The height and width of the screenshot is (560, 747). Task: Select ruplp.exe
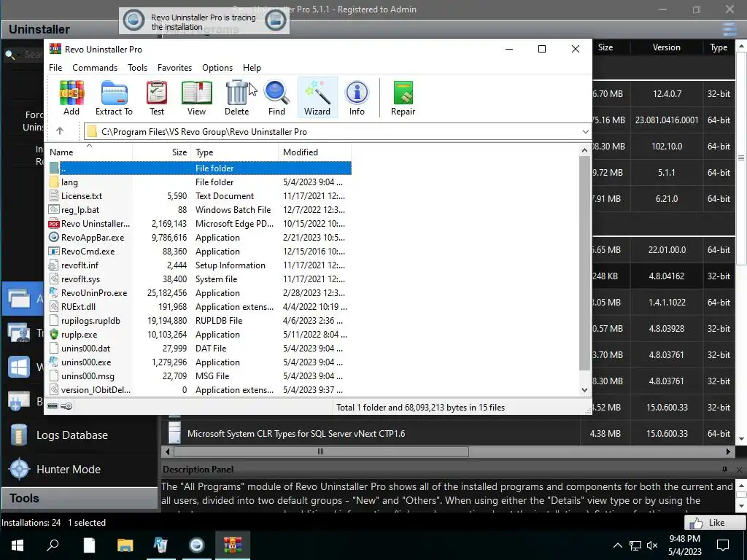pyautogui.click(x=199, y=334)
